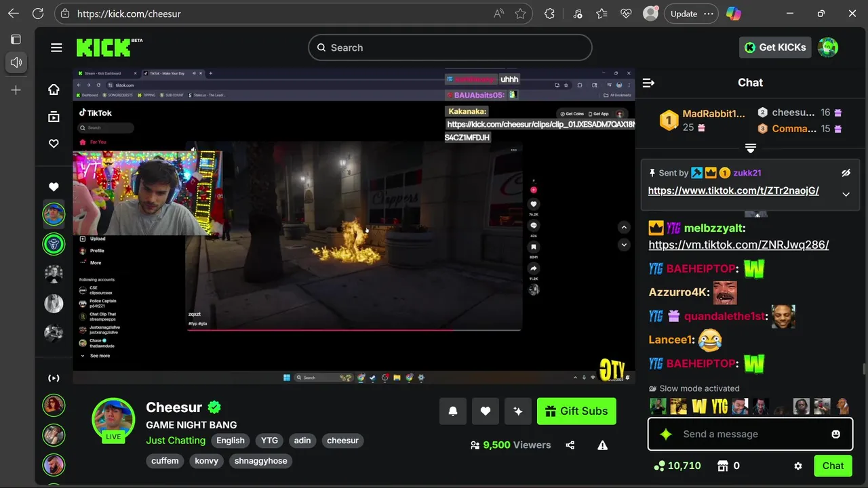Screen dimensions: 868x488
Task: Open browser extensions icon
Action: (x=549, y=14)
